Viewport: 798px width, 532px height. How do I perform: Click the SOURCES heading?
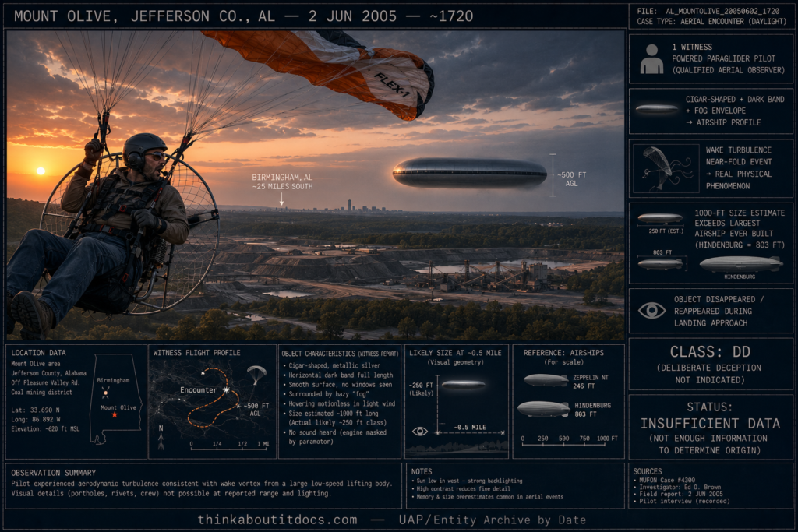coord(648,471)
